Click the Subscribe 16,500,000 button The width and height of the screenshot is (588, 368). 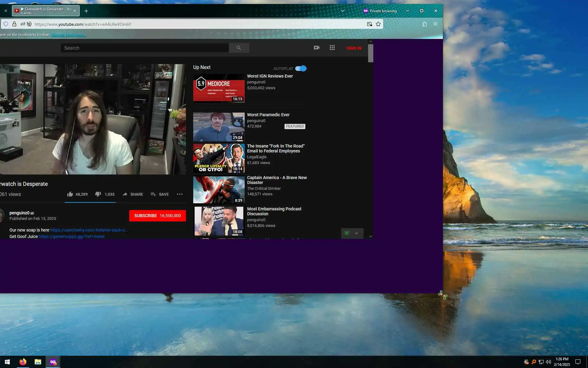[157, 216]
